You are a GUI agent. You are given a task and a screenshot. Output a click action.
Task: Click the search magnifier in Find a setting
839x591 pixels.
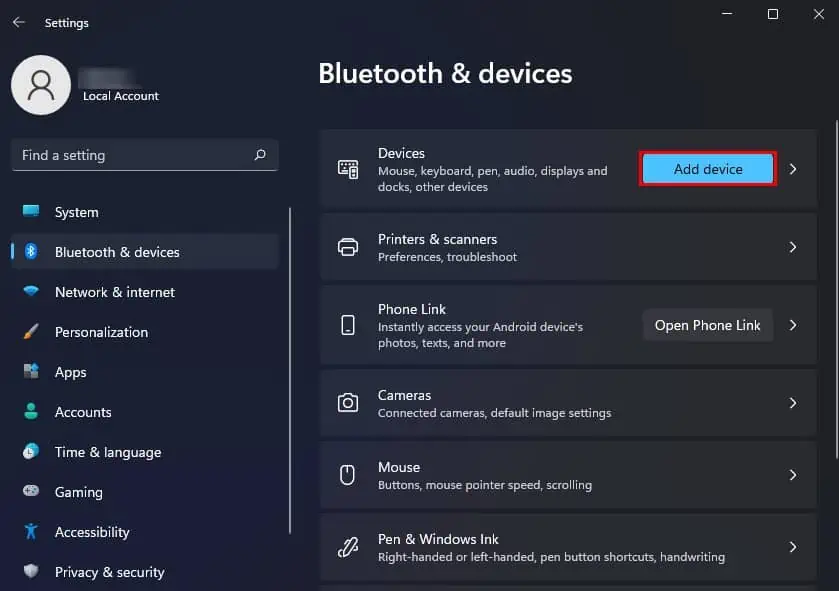[x=259, y=155]
